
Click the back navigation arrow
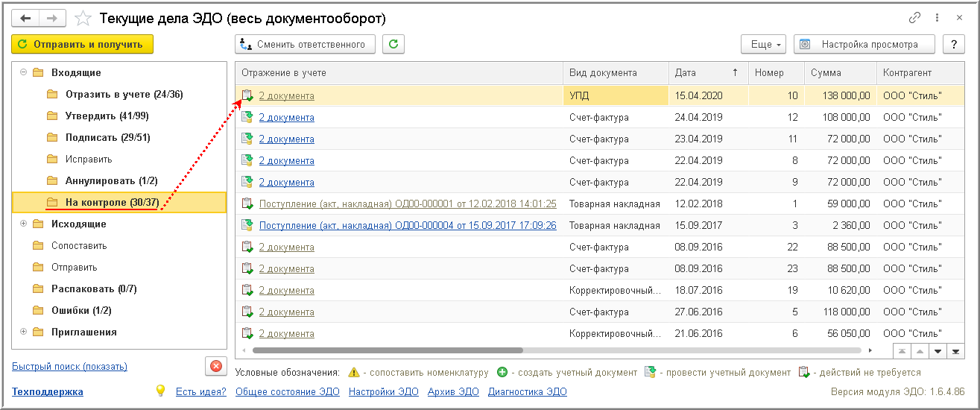click(26, 18)
